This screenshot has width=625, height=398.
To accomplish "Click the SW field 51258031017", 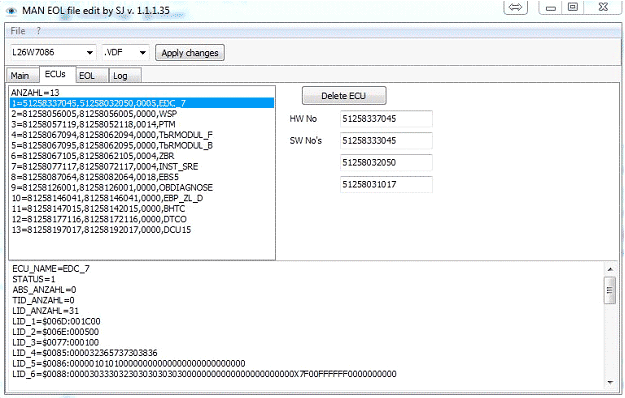I will (x=386, y=184).
